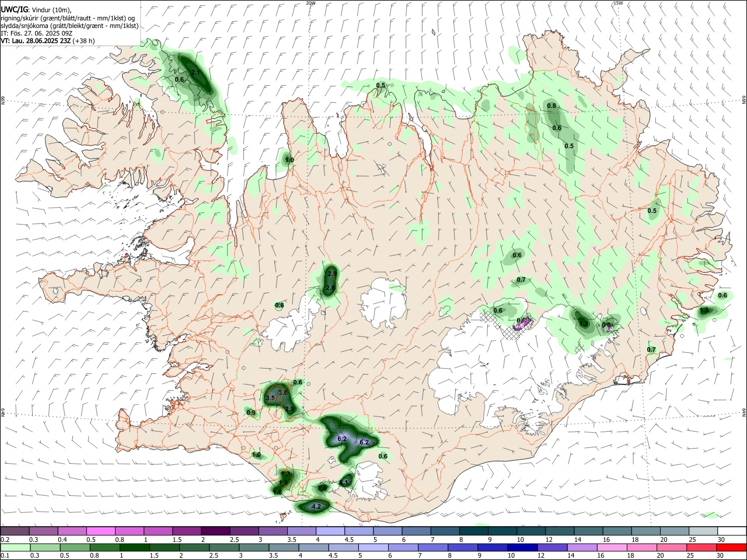
Task: Click the UWC/IG Vindur (10m) title text
Action: pyautogui.click(x=36, y=9)
